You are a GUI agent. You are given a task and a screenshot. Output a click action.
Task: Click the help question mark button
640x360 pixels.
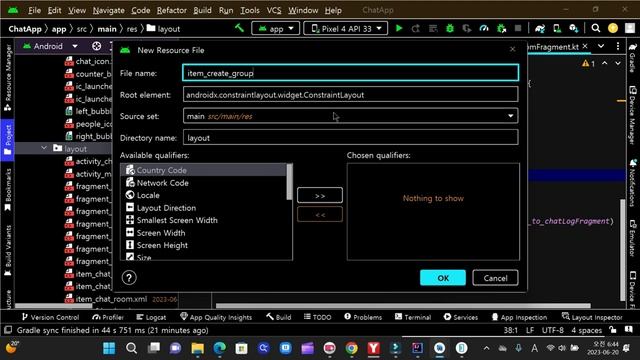[x=129, y=278]
